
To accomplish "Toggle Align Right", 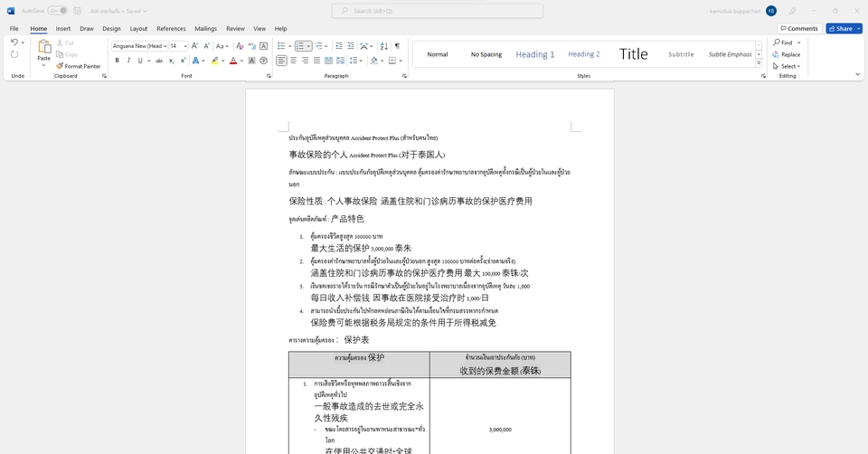I will 305,61.
